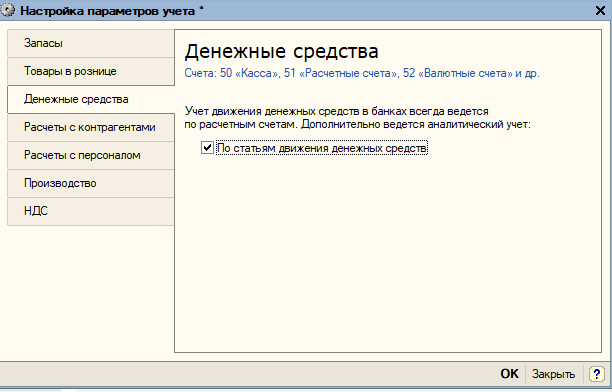Open the Запасы settings tab
Viewport: 612px width, 392px height.
coord(91,43)
